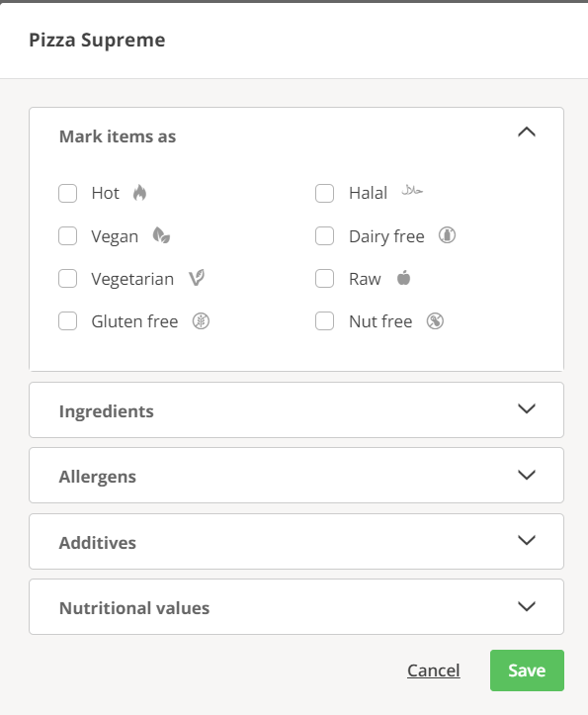588x715 pixels.
Task: Click the Vegetarian V-leaf icon
Action: [197, 278]
